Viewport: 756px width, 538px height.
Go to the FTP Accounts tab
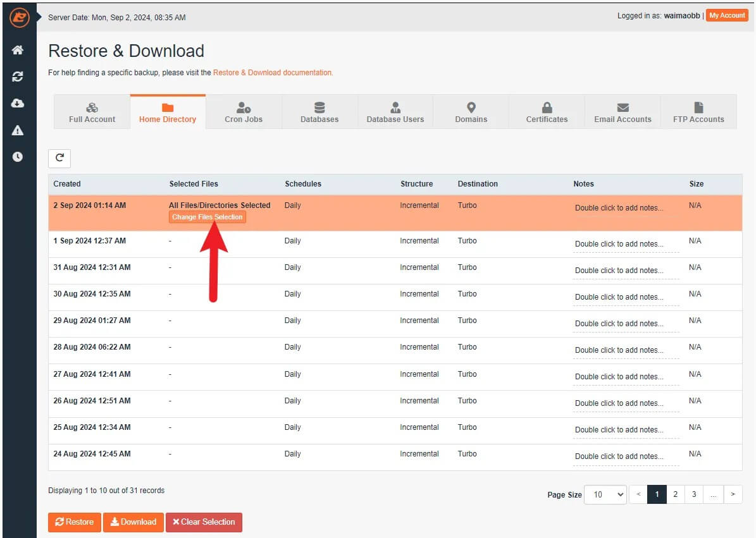(698, 113)
